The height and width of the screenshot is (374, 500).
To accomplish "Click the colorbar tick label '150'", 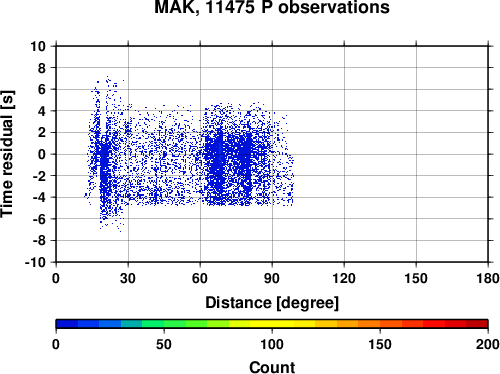I will pos(380,344).
